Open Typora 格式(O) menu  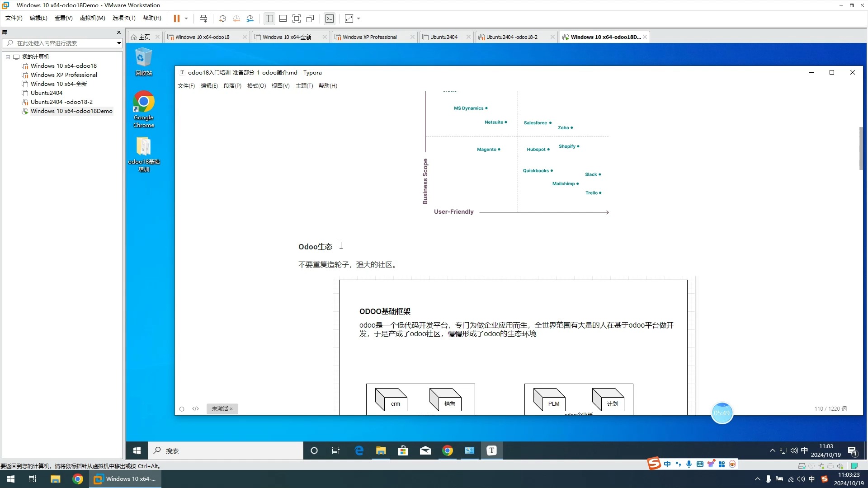click(x=256, y=86)
